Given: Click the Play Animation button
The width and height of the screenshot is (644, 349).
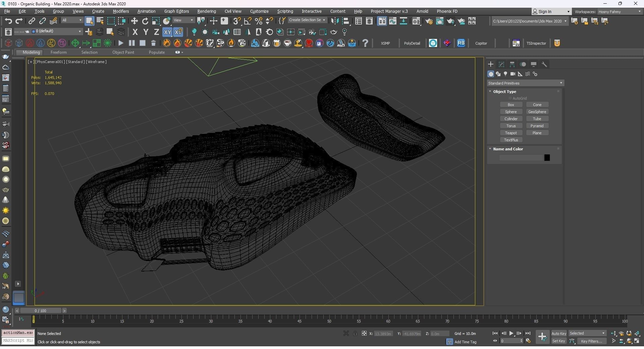Looking at the screenshot, I should [511, 333].
